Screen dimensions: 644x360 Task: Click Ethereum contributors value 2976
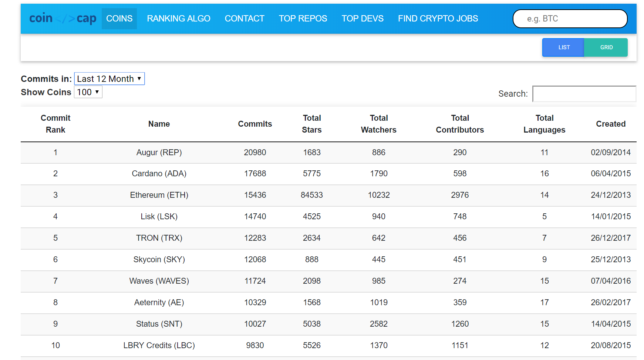[x=460, y=195]
